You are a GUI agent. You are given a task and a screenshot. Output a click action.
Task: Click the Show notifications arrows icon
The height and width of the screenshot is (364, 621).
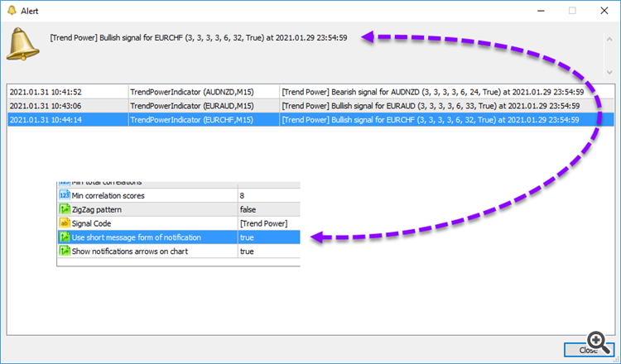[x=64, y=251]
